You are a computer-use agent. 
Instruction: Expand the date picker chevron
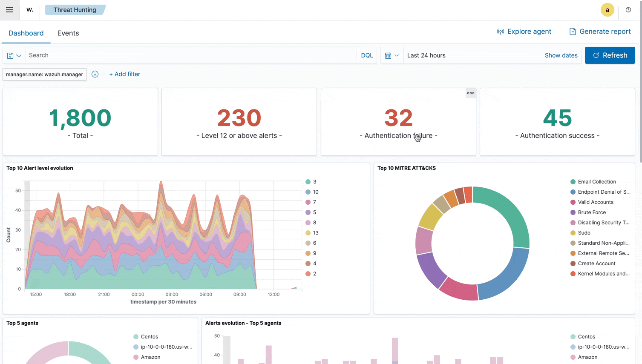[x=397, y=55]
